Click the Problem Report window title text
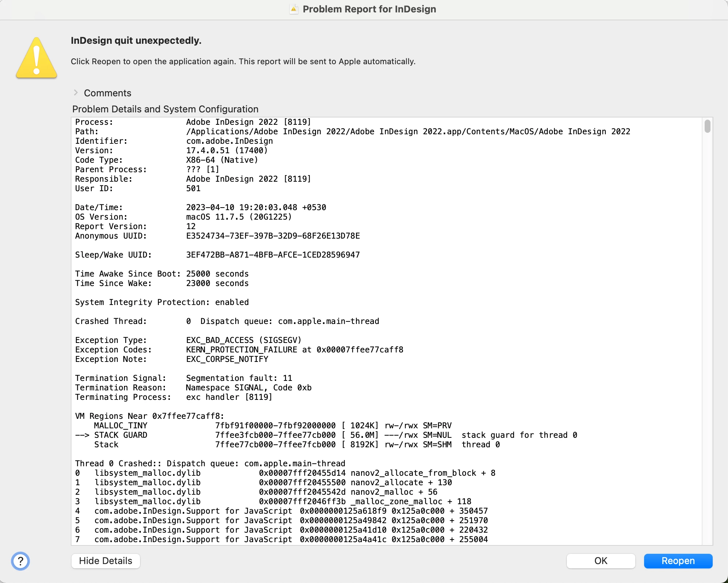The width and height of the screenshot is (728, 583). 369,9
